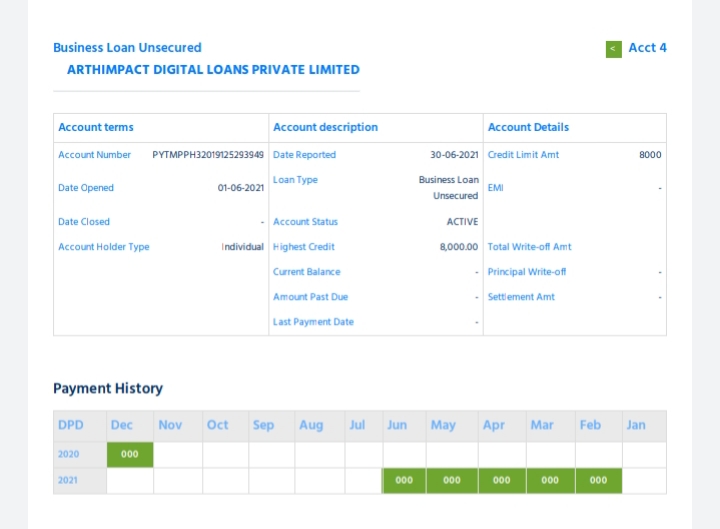Click the DPD header in payment table
This screenshot has width=720, height=529.
point(71,425)
